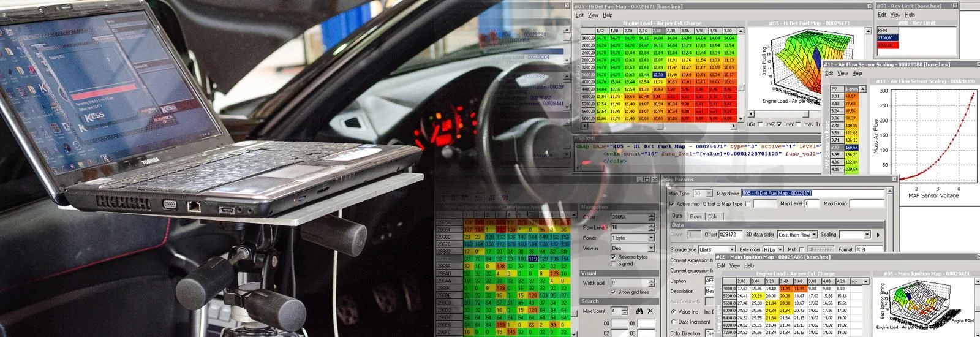Click the >> column header in ignition table
This screenshot has height=337, width=980.
(x=854, y=281)
